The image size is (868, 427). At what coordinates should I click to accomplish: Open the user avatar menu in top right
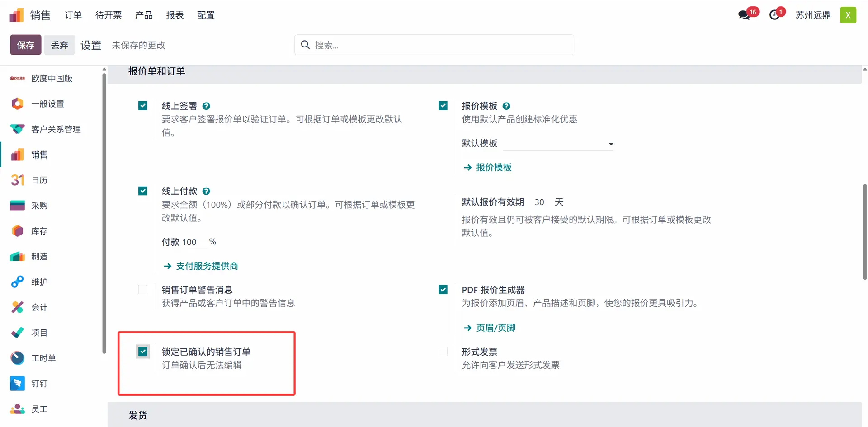[x=848, y=15]
